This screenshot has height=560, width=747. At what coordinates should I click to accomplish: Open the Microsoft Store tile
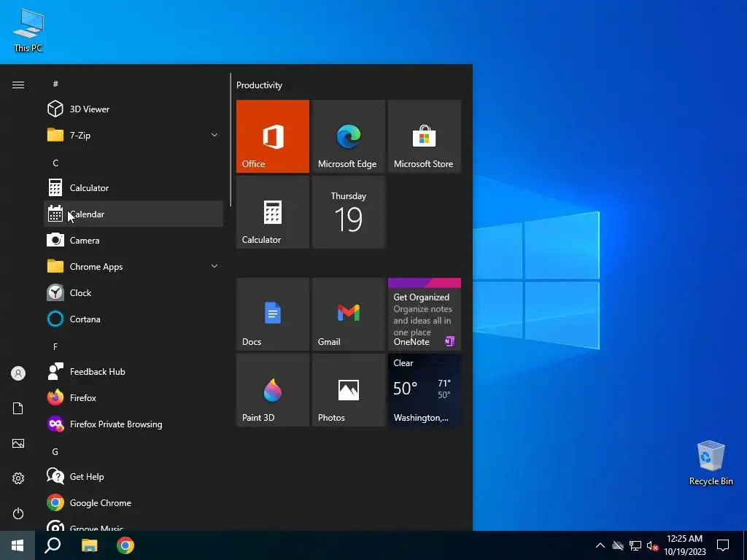click(425, 136)
